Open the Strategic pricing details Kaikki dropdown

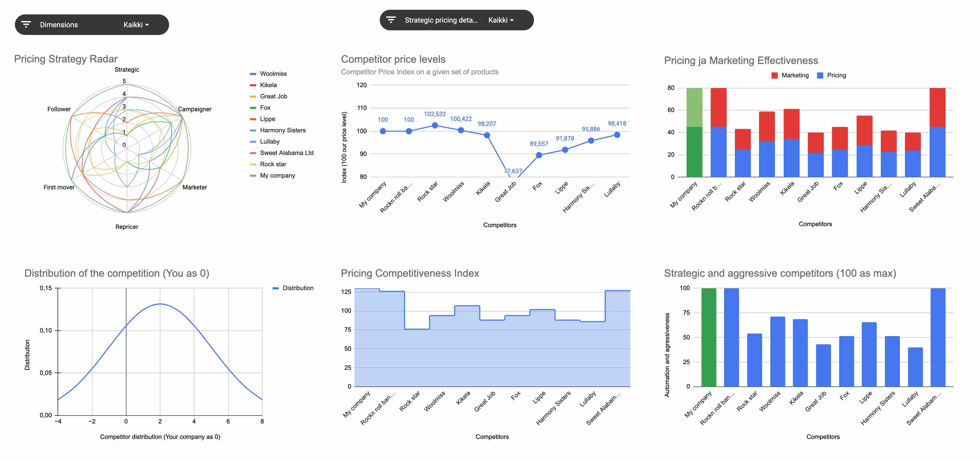(501, 20)
